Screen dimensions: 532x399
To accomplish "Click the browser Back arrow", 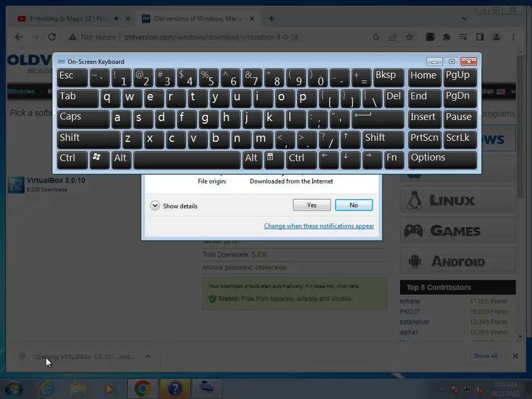I will (18, 37).
